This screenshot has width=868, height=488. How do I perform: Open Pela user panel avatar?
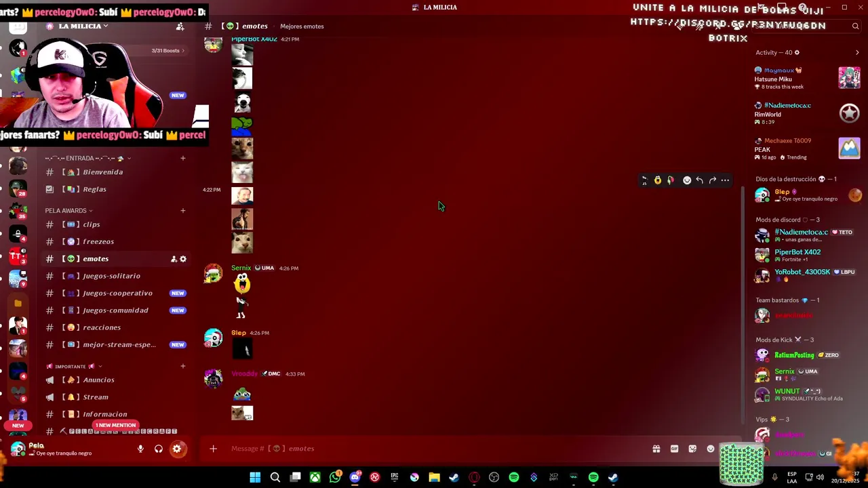18,449
